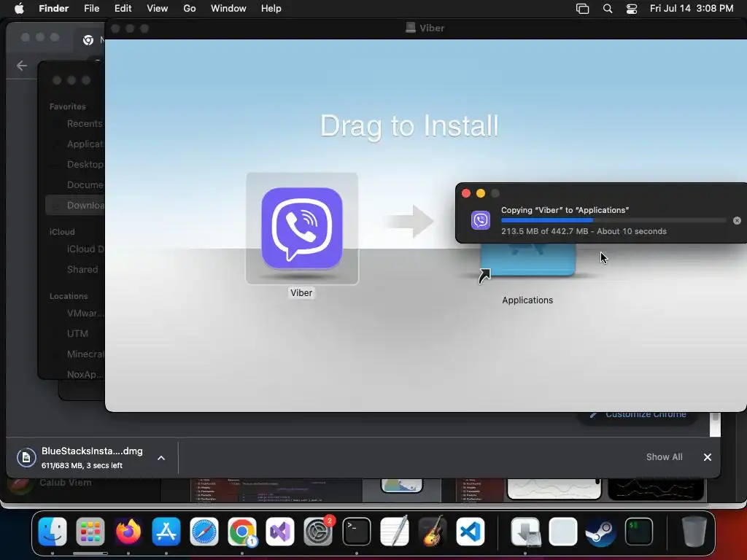Click Chrome back arrow button

[x=22, y=65]
